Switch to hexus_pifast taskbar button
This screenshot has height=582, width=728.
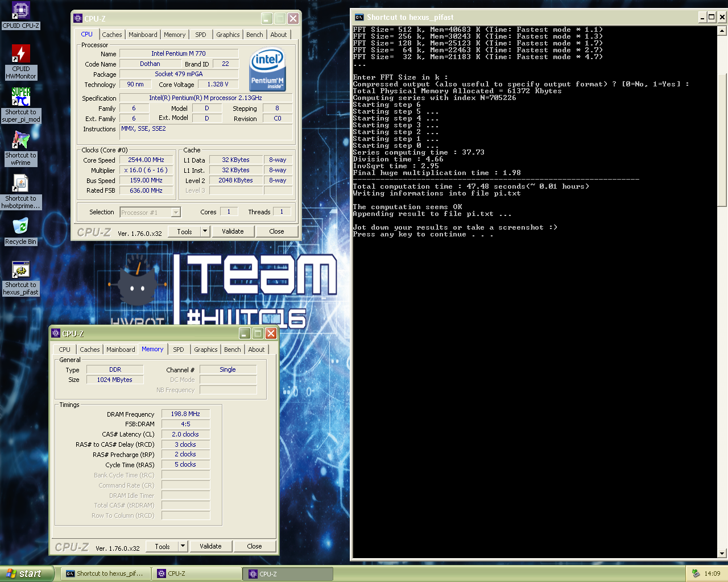click(106, 573)
